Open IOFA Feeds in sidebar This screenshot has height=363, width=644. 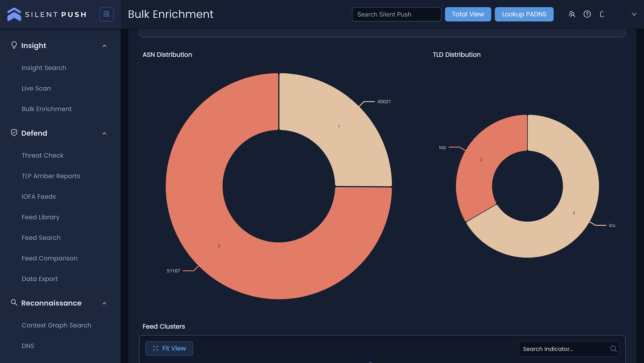(x=39, y=197)
